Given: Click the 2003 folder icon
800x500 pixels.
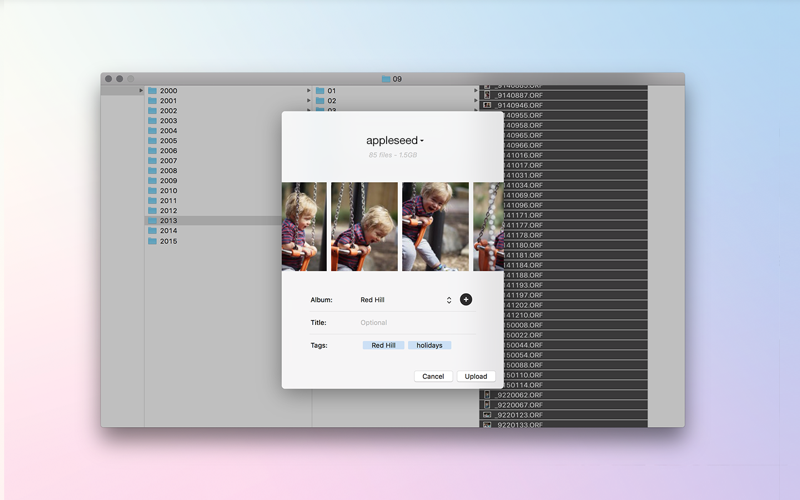Looking at the screenshot, I should coord(152,121).
